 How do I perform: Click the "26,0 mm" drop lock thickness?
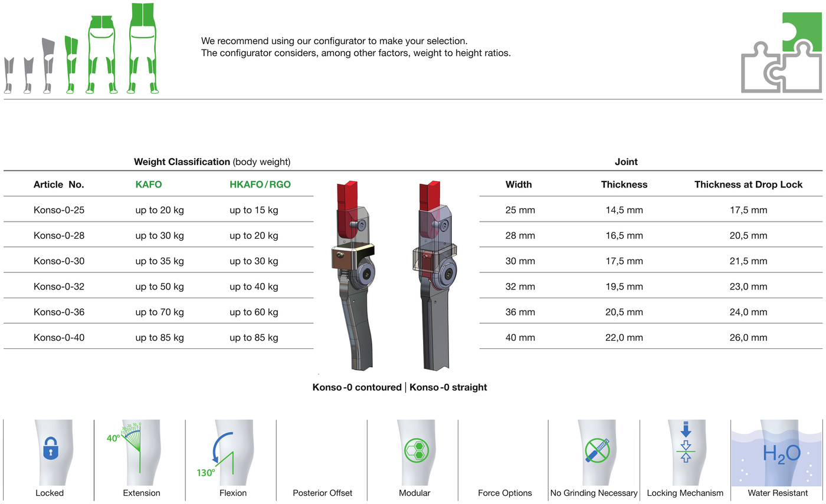click(x=749, y=338)
